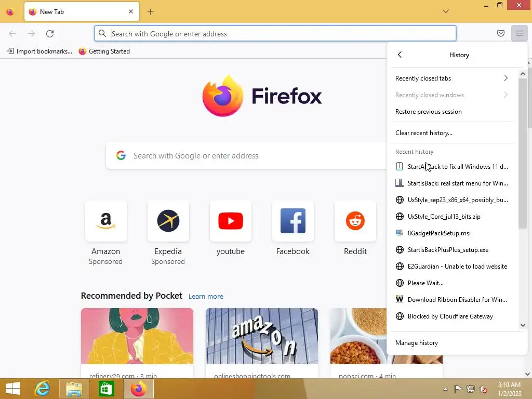Open E2Guardian - Unable to load website entry
Viewport: 532px width, 399px height.
pos(453,267)
